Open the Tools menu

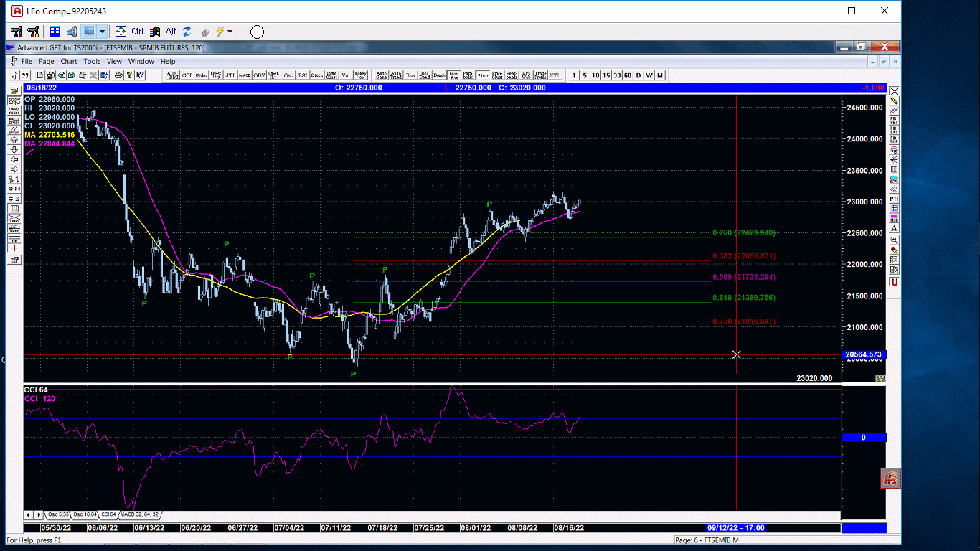pyautogui.click(x=92, y=62)
